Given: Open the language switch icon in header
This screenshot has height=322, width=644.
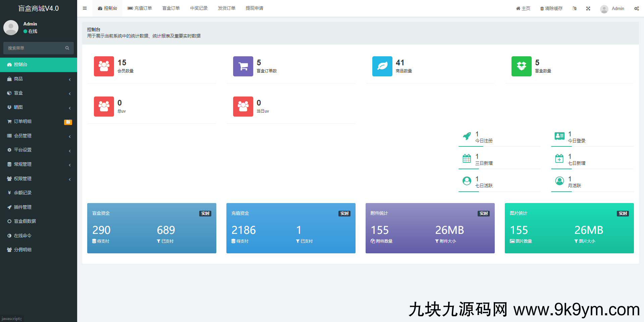Looking at the screenshot, I should pos(574,9).
